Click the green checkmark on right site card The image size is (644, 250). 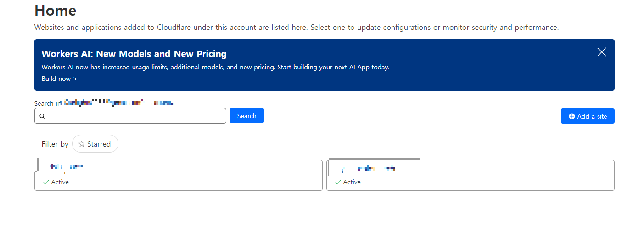338,182
